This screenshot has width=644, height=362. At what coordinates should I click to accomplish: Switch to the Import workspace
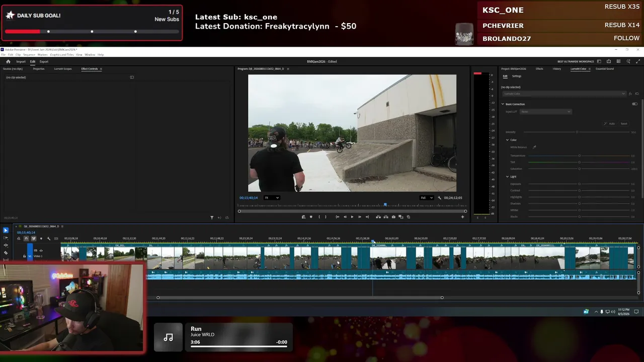pos(21,61)
